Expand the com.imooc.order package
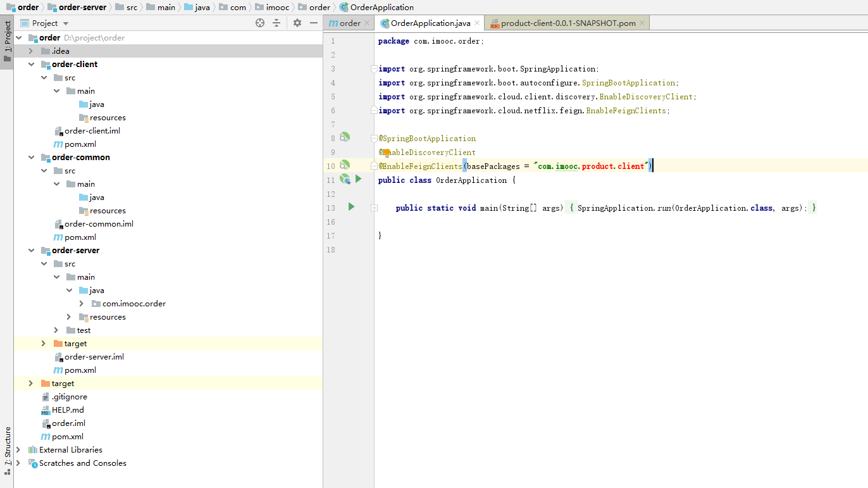Screen dimensions: 868x488 [82, 303]
